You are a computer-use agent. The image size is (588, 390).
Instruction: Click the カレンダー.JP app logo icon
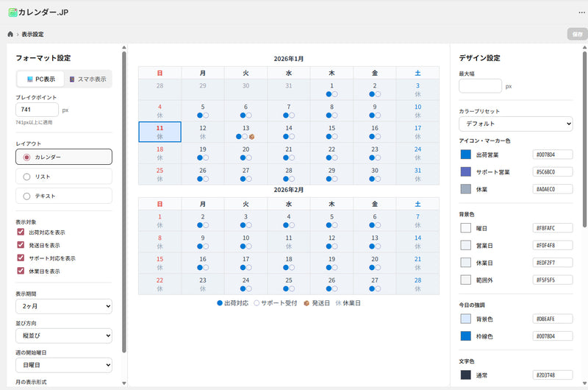pos(12,12)
